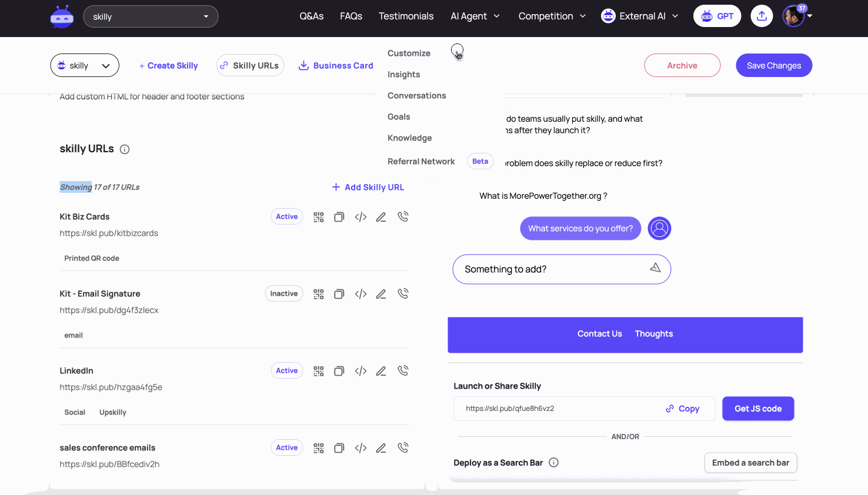Expand the External AI dropdown
Image resolution: width=868 pixels, height=495 pixels.
click(x=640, y=16)
